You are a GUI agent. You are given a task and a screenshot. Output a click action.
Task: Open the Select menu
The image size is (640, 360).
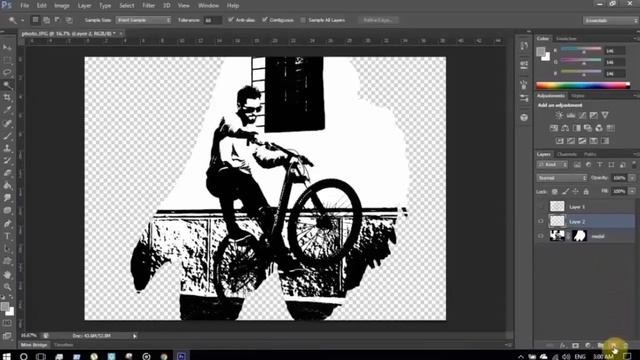(127, 6)
